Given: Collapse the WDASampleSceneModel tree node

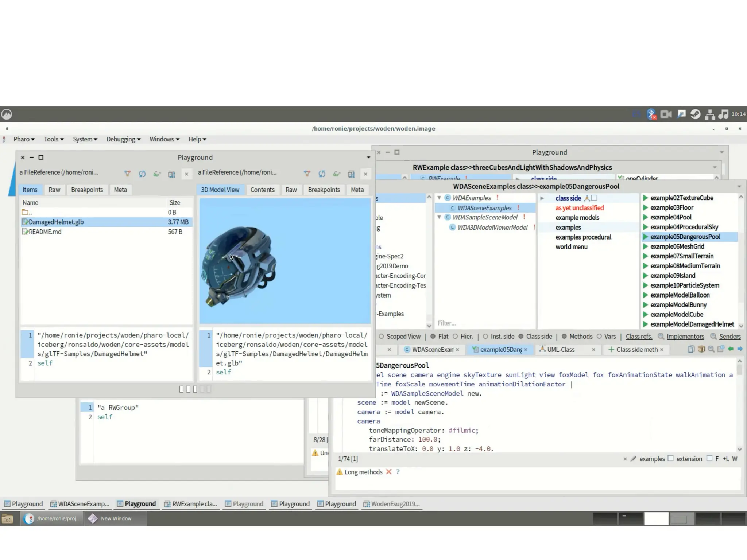Looking at the screenshot, I should [439, 217].
